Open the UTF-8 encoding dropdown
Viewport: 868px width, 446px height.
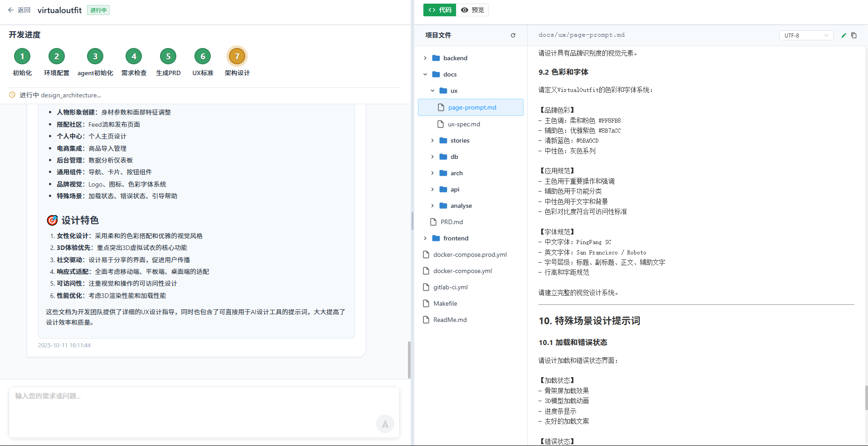(x=806, y=35)
